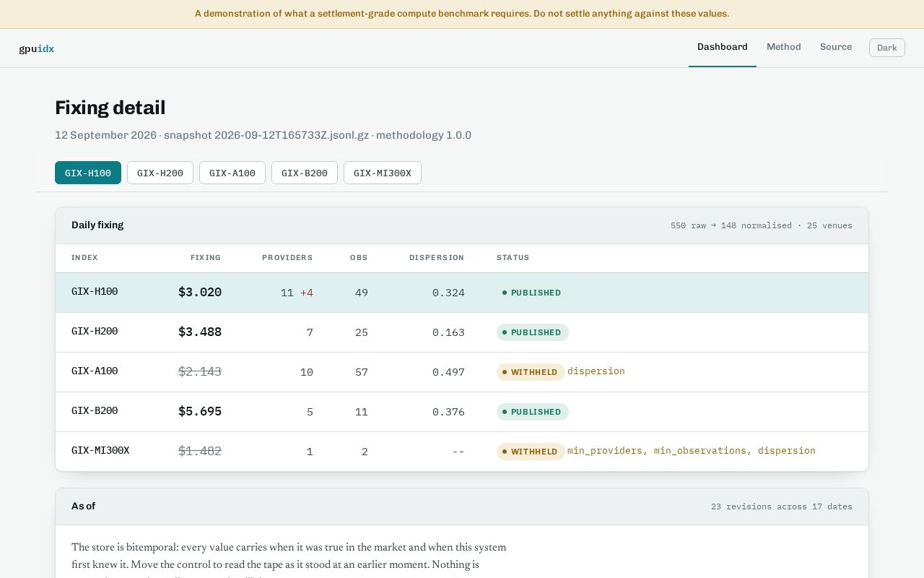Click the INDEX column header
The height and width of the screenshot is (578, 924).
[x=84, y=257]
